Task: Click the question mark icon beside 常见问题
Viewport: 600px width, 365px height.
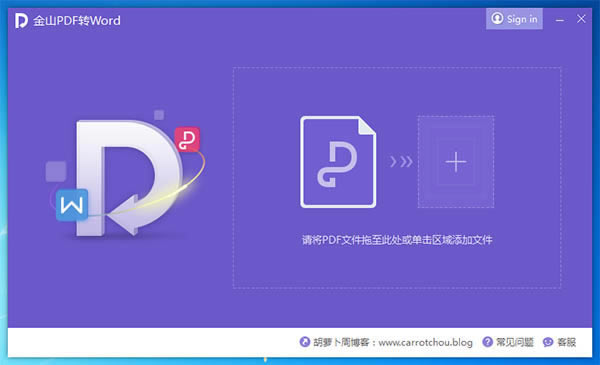Action: pyautogui.click(x=488, y=342)
